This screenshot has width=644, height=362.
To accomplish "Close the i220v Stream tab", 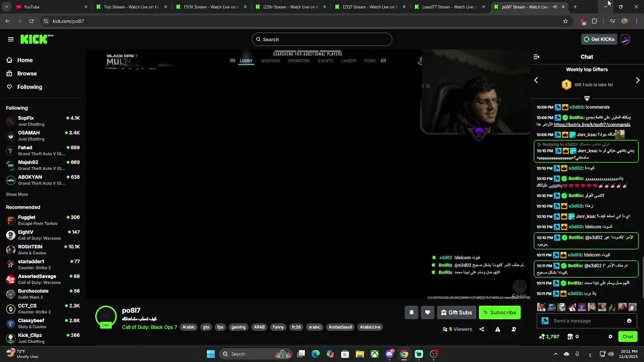I will 325,7.
